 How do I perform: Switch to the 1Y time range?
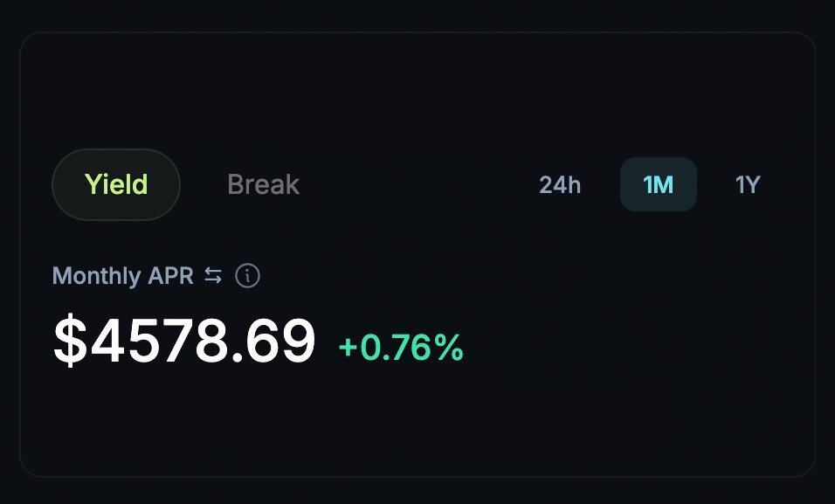click(748, 184)
